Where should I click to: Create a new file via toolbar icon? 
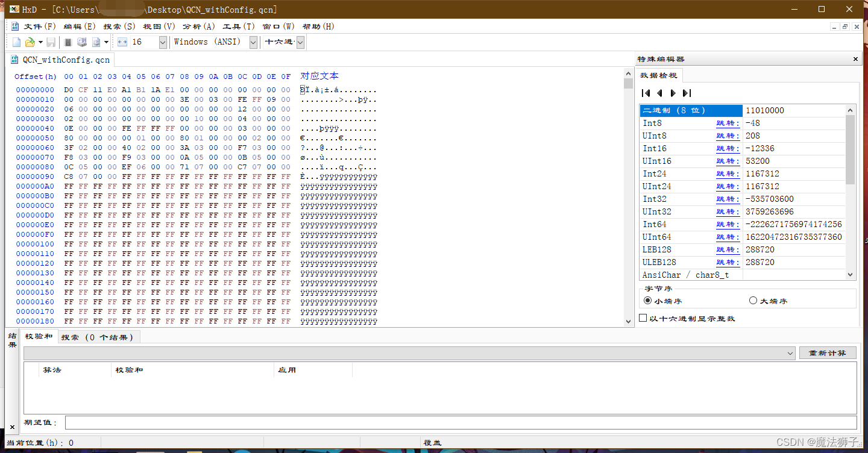[16, 42]
